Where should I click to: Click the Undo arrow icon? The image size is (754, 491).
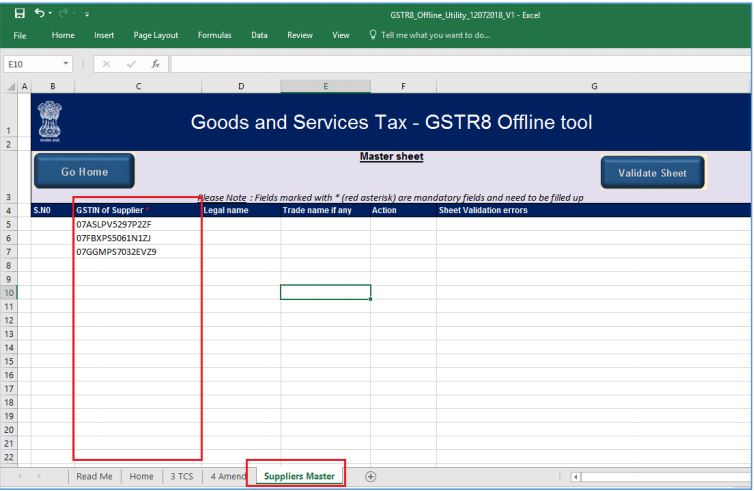39,13
